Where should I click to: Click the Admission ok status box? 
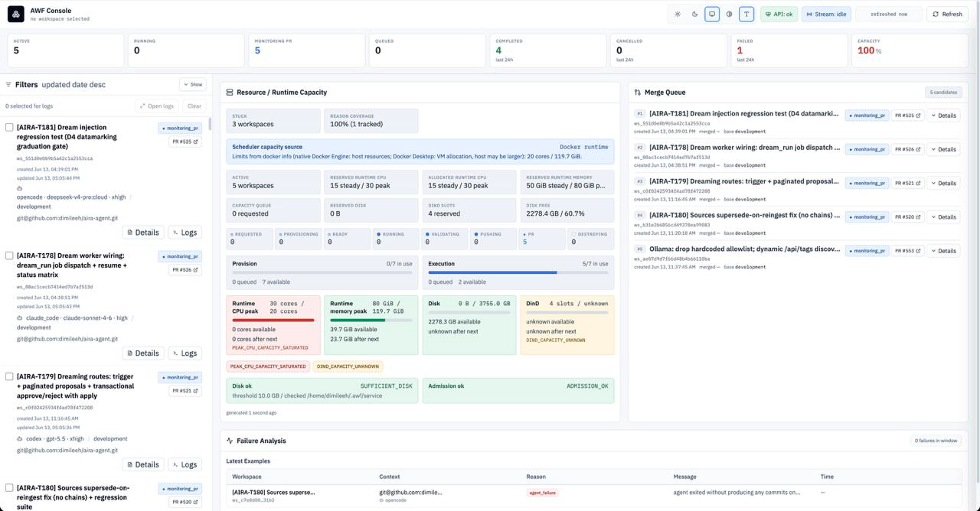(x=518, y=391)
